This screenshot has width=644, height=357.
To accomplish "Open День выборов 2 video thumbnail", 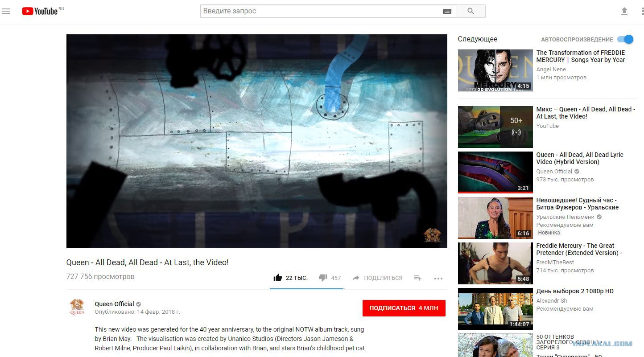I will point(495,309).
